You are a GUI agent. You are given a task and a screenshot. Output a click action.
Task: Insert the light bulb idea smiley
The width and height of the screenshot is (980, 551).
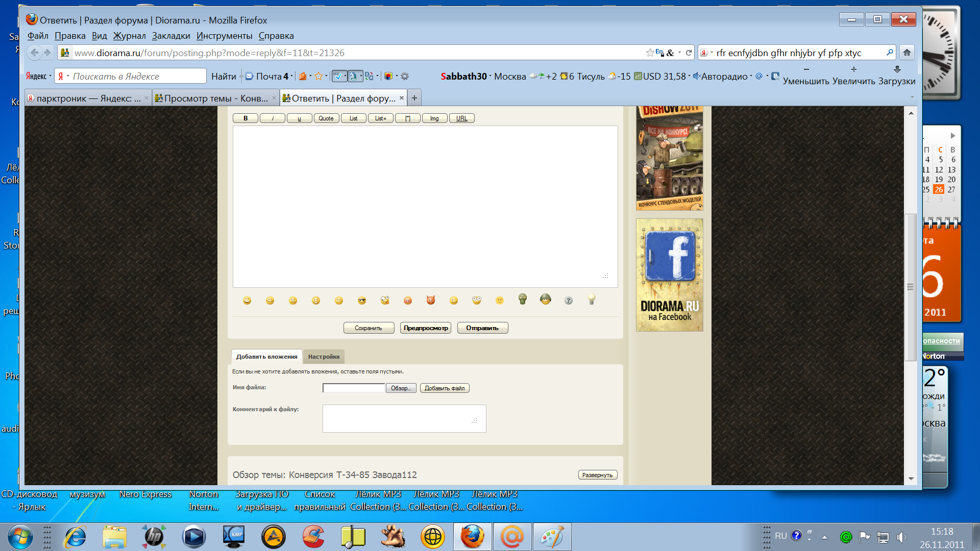tap(592, 299)
